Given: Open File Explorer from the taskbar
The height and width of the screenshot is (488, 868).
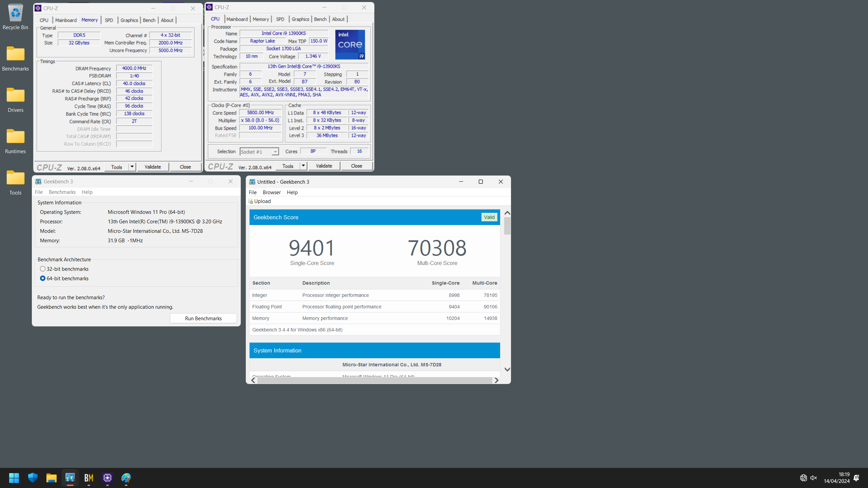Looking at the screenshot, I should coord(51,478).
